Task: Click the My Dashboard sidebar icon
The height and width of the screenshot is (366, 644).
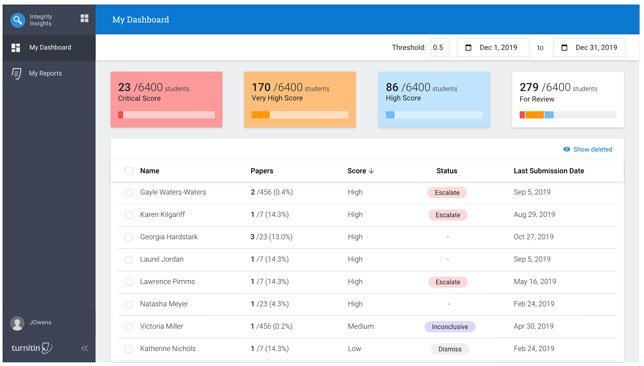Action: point(16,48)
